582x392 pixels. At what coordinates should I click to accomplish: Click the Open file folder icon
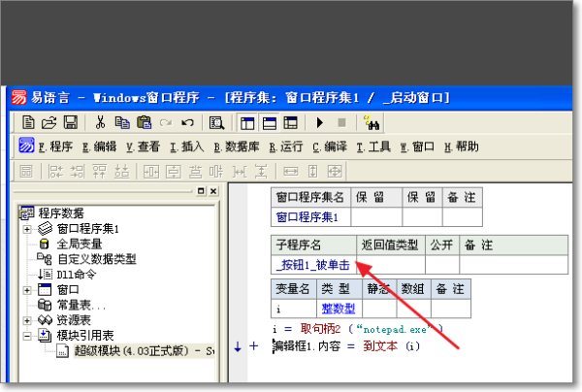(48, 123)
